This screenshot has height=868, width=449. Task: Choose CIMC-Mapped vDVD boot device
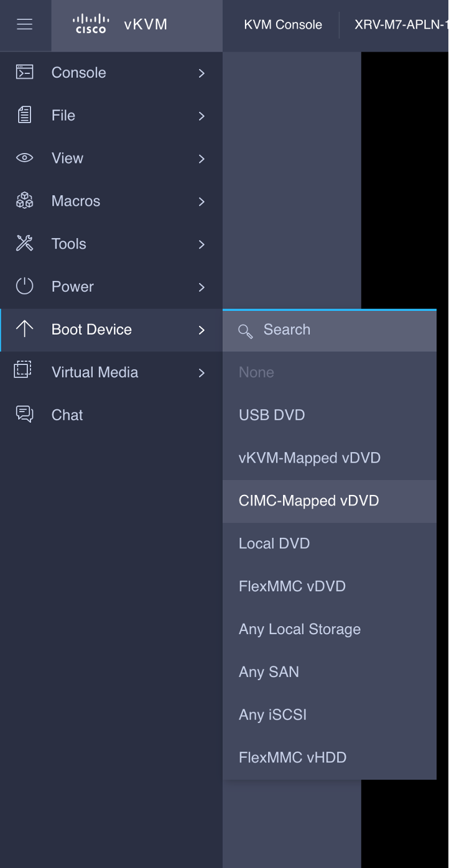pyautogui.click(x=330, y=501)
